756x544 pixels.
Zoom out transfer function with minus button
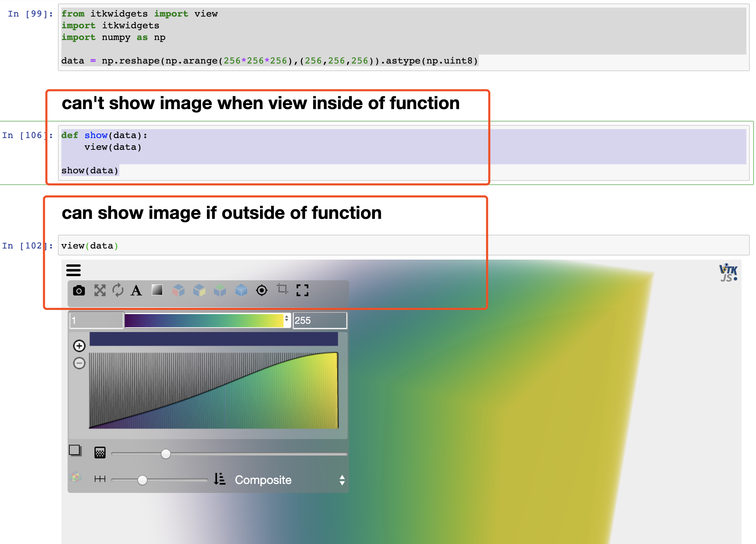80,363
